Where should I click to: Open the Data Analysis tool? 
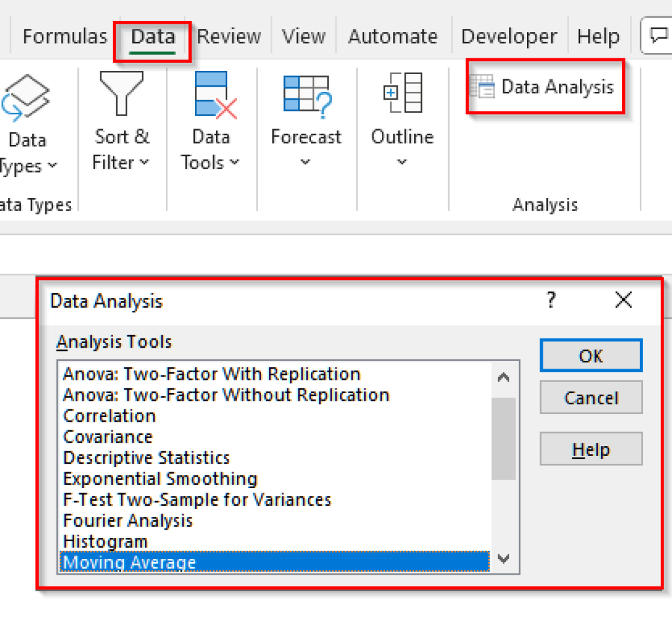(545, 87)
